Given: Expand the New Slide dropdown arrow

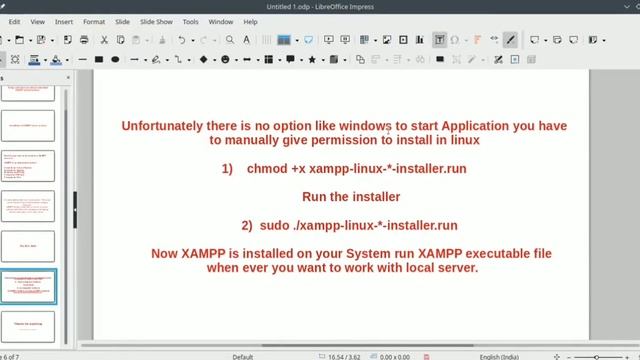Looking at the screenshot, I should coord(545,40).
